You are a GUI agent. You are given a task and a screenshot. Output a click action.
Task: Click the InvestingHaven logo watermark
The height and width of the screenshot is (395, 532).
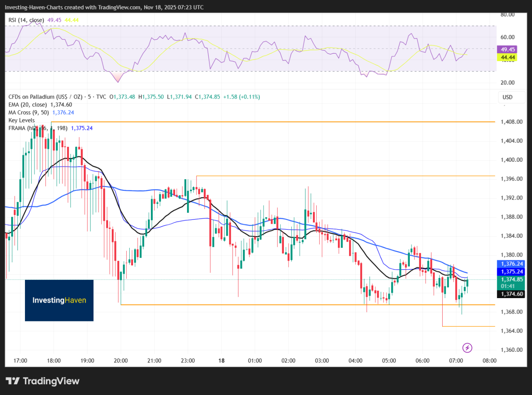[59, 300]
